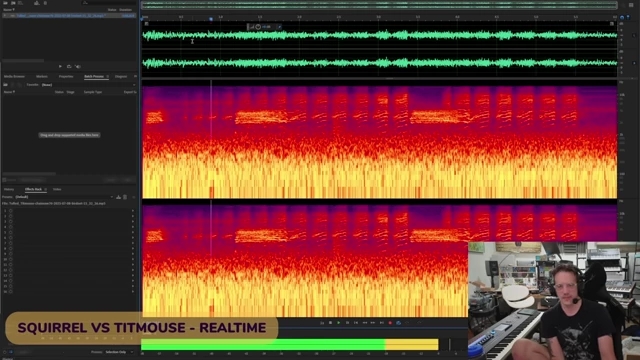Screen dimensions: 640x360
Task: Play the file preview in Files panel
Action: tap(60, 66)
